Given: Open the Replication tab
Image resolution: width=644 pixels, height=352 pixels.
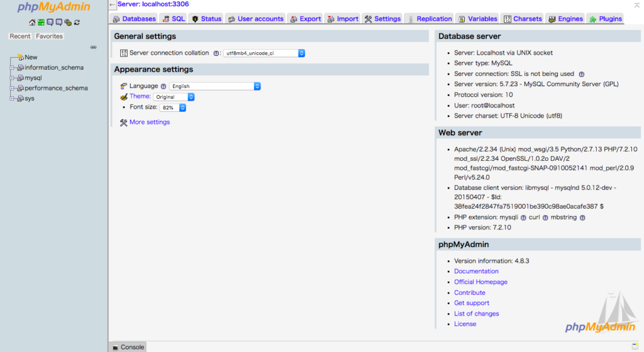Looking at the screenshot, I should click(429, 19).
